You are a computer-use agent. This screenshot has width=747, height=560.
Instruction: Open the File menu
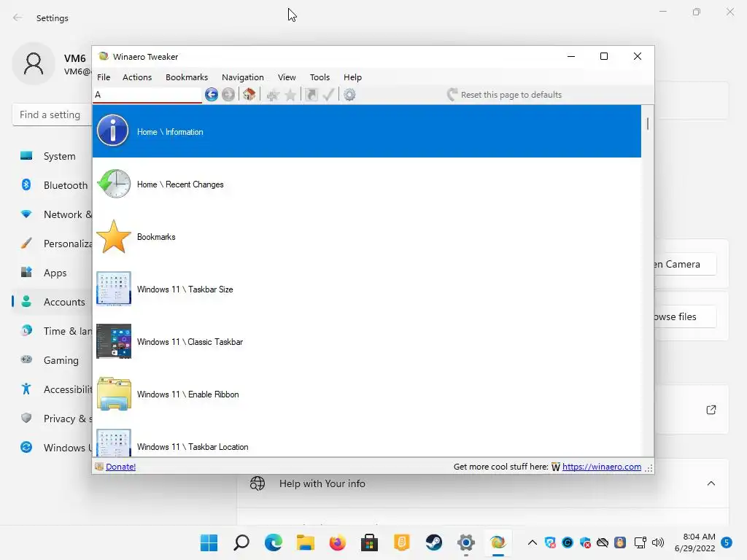[x=104, y=77]
